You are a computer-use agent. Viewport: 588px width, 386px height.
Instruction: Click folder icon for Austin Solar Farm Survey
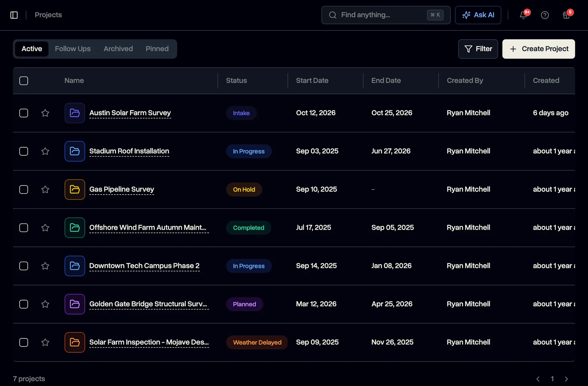[75, 113]
